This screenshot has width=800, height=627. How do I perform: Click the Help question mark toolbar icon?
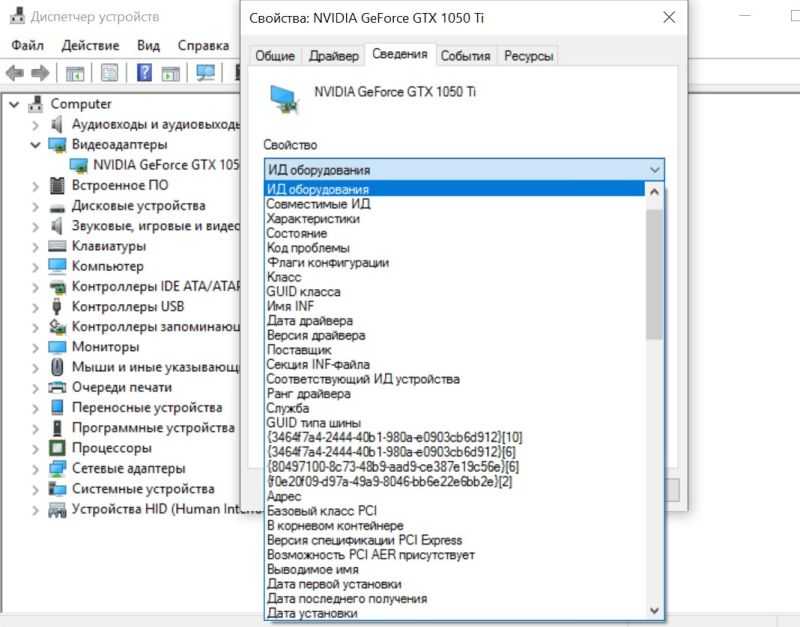point(144,73)
